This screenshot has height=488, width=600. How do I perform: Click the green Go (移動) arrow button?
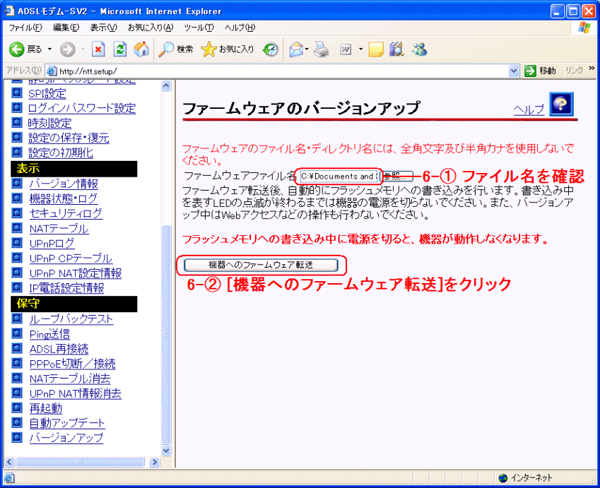pos(530,71)
